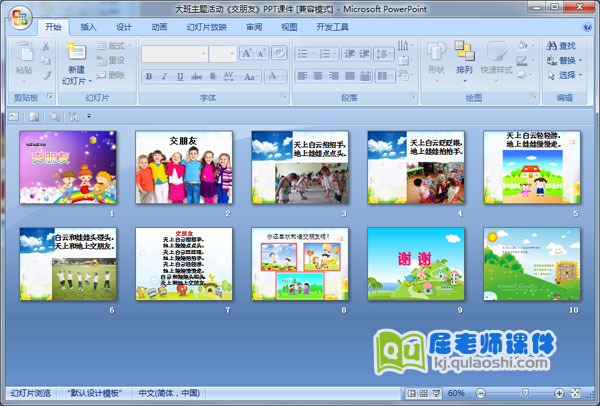Select the Find button
600x406 pixels.
[x=561, y=46]
